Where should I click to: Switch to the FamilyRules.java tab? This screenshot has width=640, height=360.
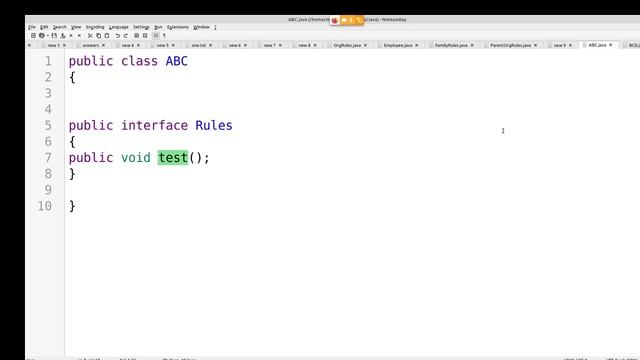pos(451,45)
